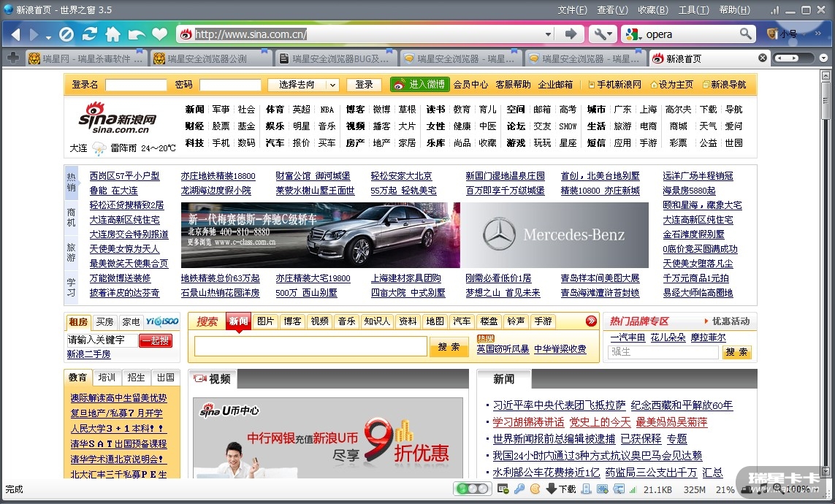
Task: Switch to 瑞星网 - 瑞星杀毒软件 tab
Action: pos(85,58)
